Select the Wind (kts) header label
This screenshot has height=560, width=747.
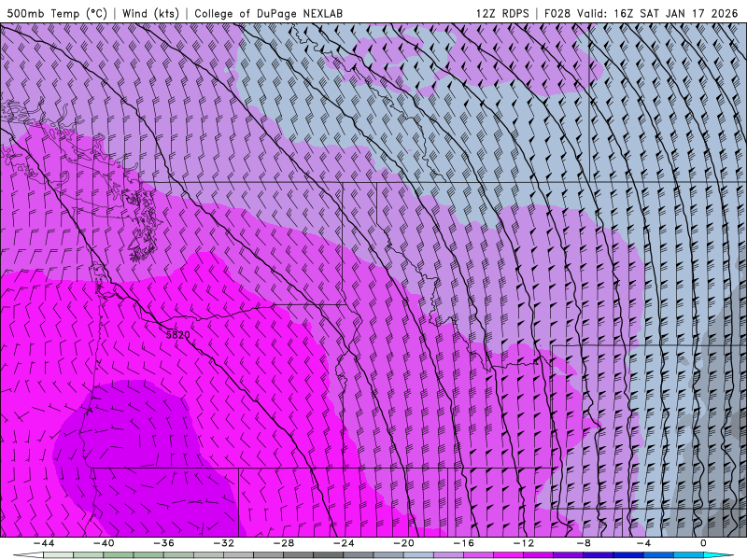150,13
